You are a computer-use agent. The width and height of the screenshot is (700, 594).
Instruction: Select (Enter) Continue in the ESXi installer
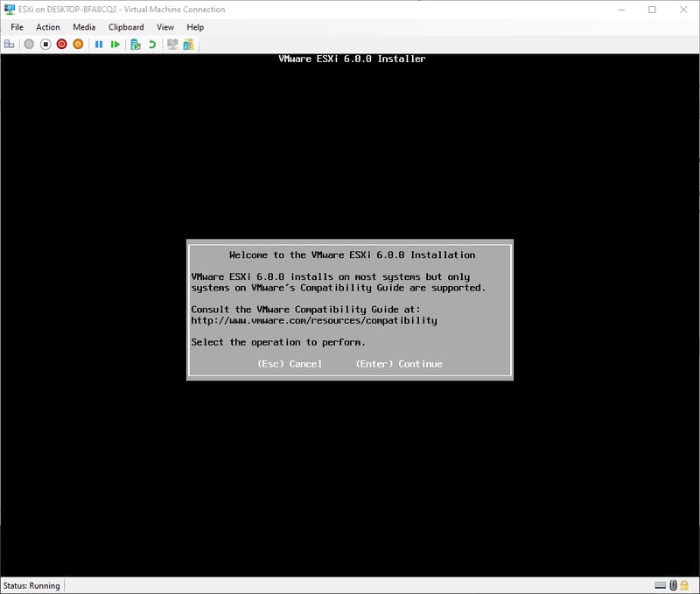399,364
